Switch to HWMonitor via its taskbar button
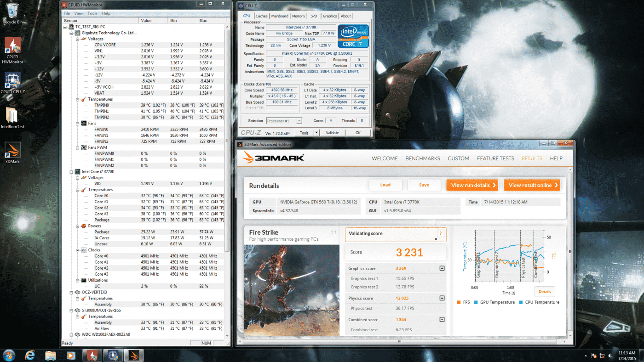The height and width of the screenshot is (362, 644). click(92, 355)
